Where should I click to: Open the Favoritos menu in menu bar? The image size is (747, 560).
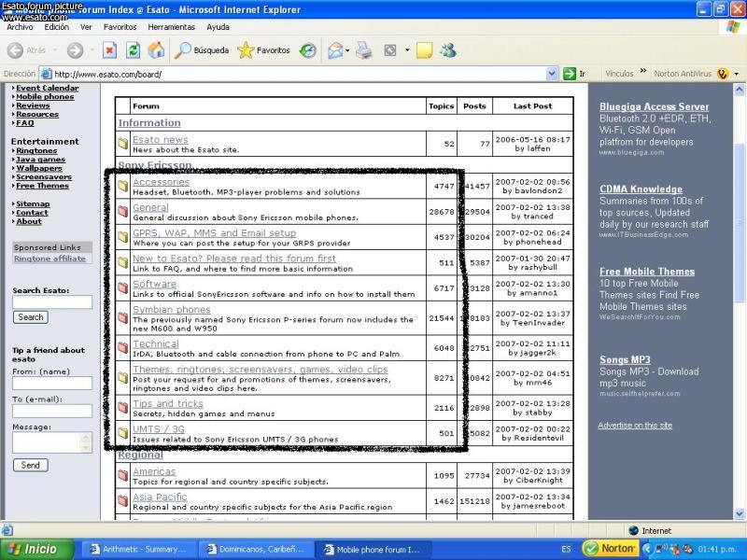[x=120, y=27]
